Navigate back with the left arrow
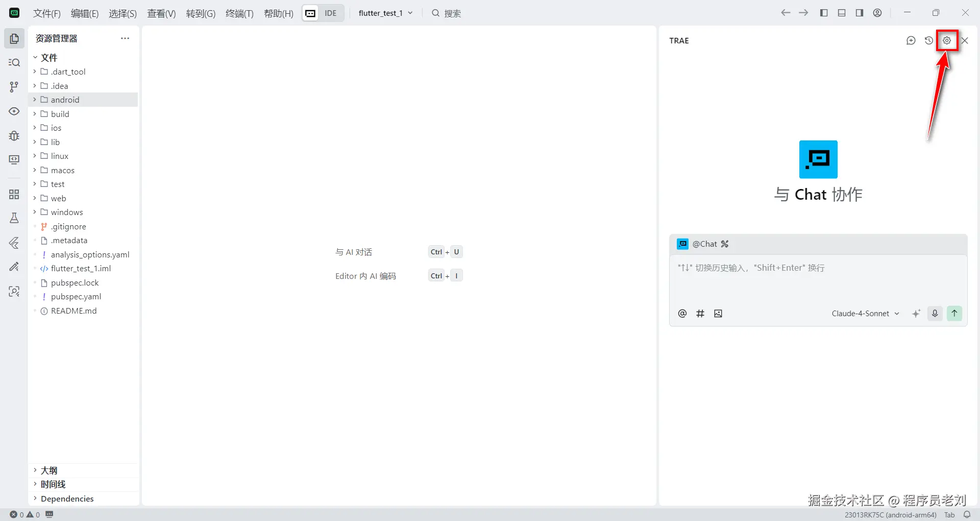 786,13
